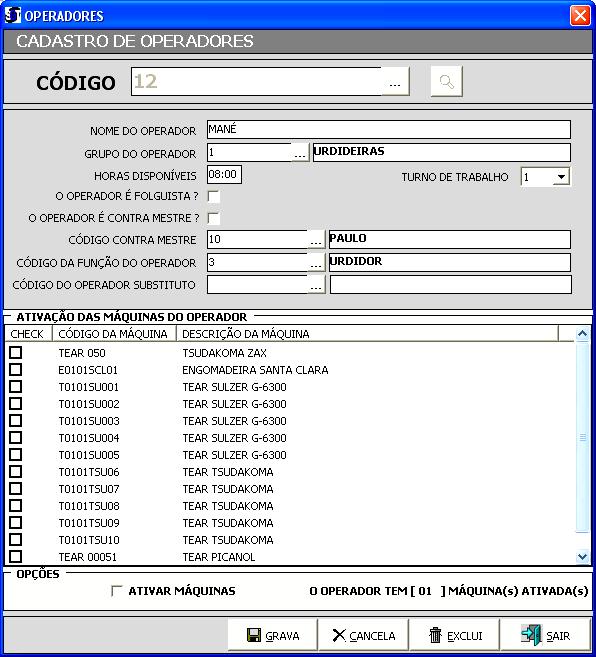
Task: Click the door exit SAIR button
Action: tap(546, 636)
